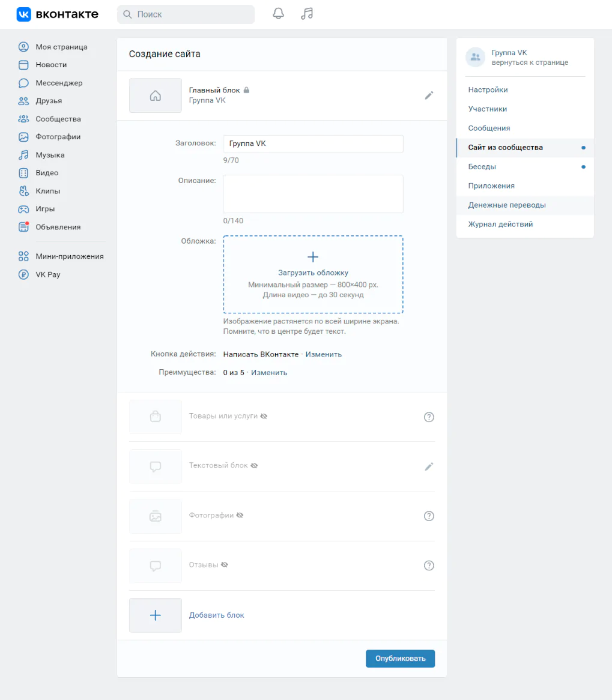Open the music note icon in header
The image size is (612, 700).
coord(307,14)
